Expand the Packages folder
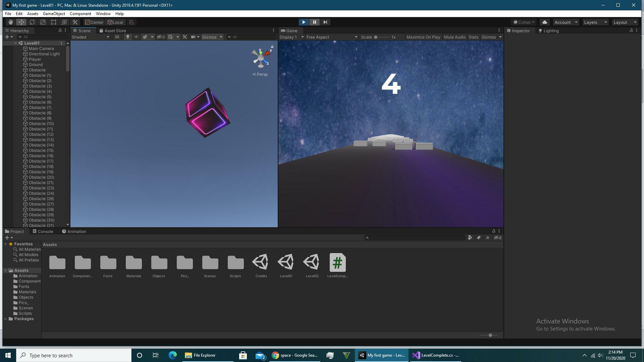The width and height of the screenshot is (644, 362). tap(6, 319)
